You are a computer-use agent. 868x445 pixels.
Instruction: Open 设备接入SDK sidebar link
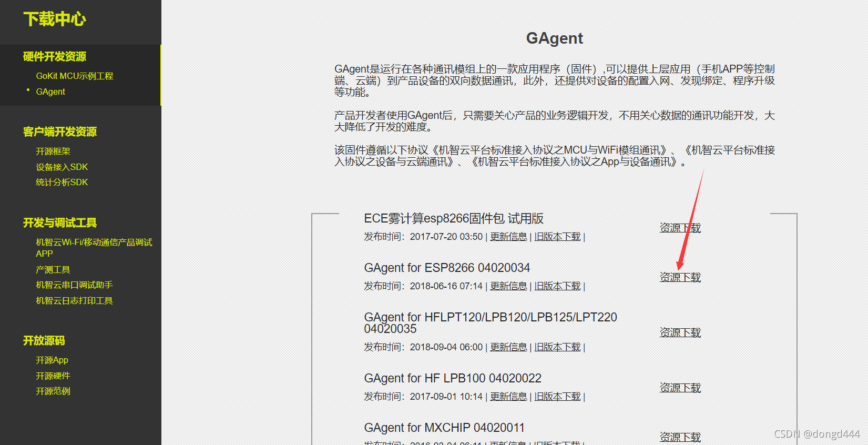pyautogui.click(x=62, y=167)
